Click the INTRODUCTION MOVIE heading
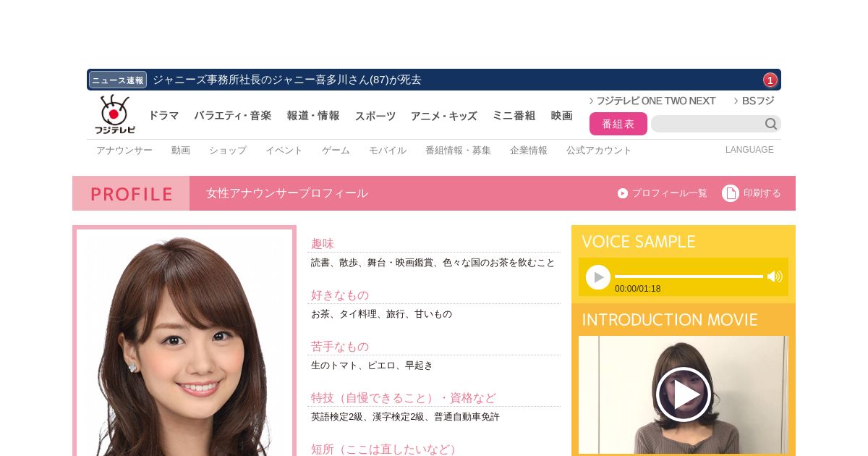Screen dimensions: 868x456 [670, 320]
